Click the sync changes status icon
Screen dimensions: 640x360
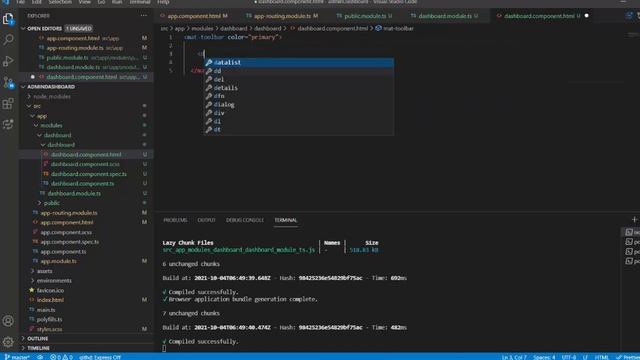[40, 357]
